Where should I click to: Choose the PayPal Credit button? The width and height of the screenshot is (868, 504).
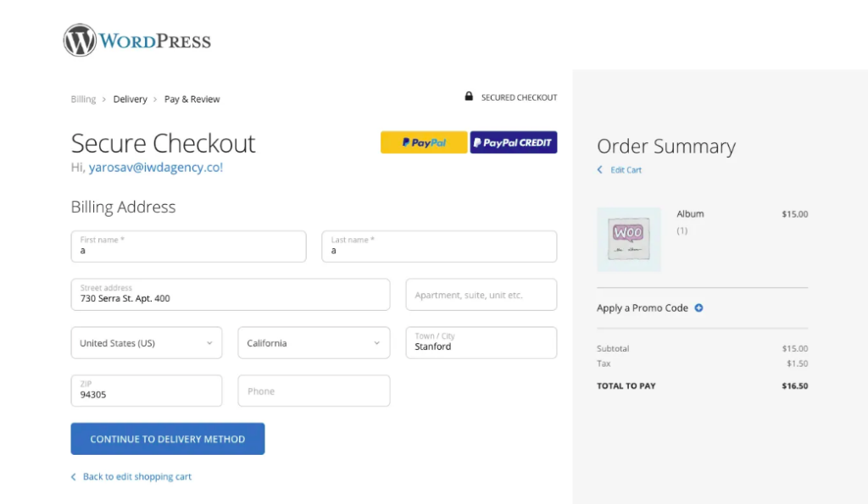[514, 142]
